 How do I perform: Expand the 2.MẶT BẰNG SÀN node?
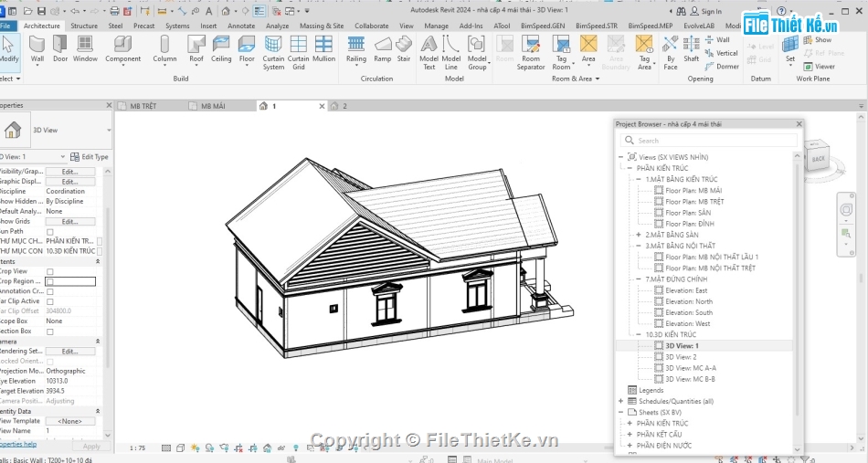[x=639, y=235]
